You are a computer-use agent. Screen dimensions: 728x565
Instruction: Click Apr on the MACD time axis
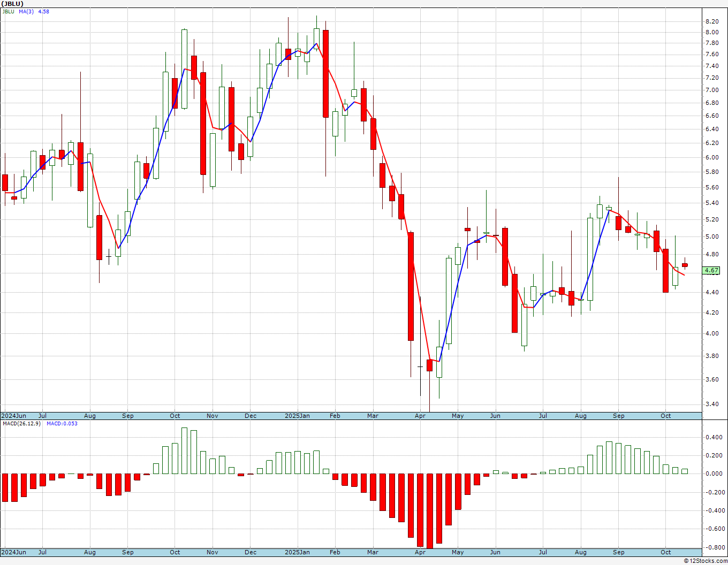pos(420,552)
